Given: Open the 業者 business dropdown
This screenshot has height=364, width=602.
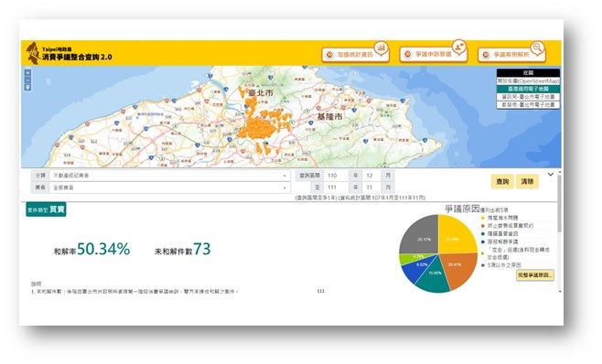Looking at the screenshot, I should pos(169,187).
